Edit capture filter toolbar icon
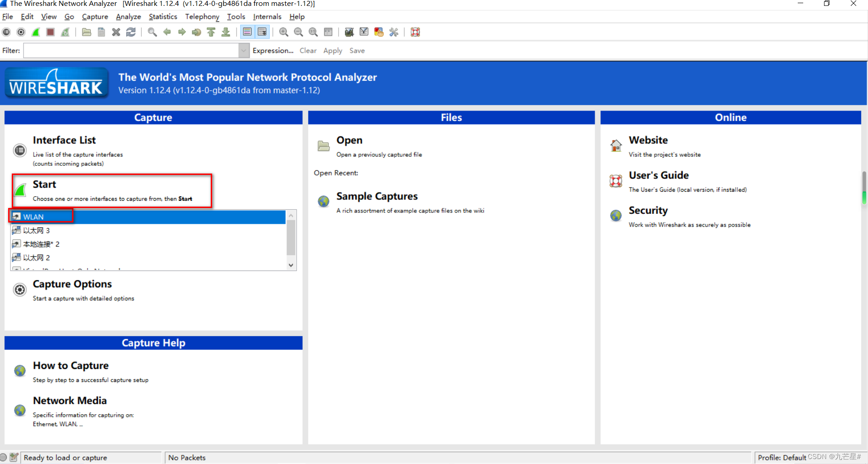 (349, 32)
